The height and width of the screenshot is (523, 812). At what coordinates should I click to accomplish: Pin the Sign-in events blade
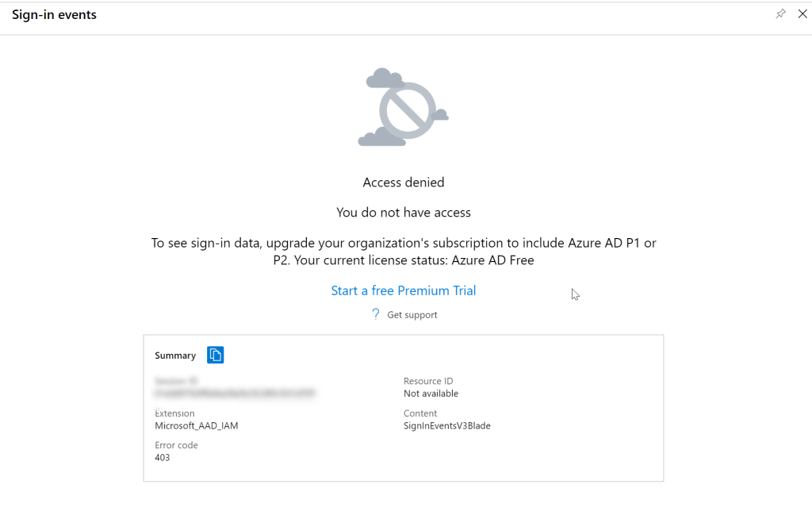pos(781,13)
